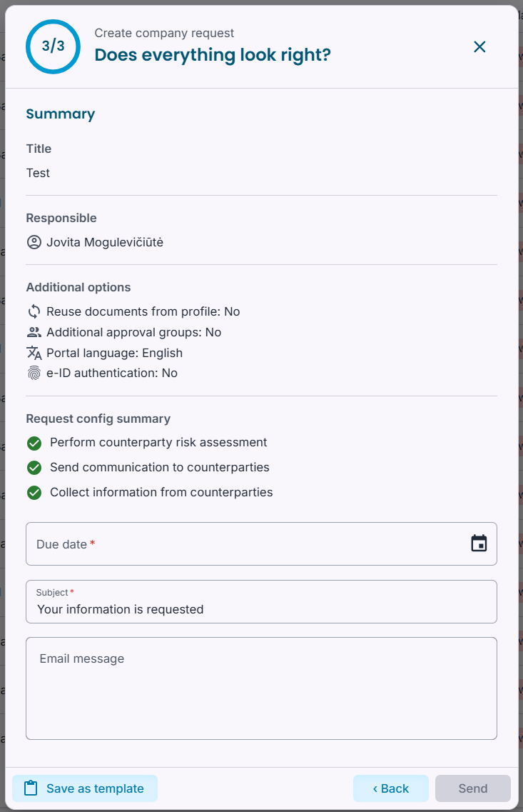Click the additional approval groups people icon
Viewport: 523px width, 812px height.
pos(34,332)
